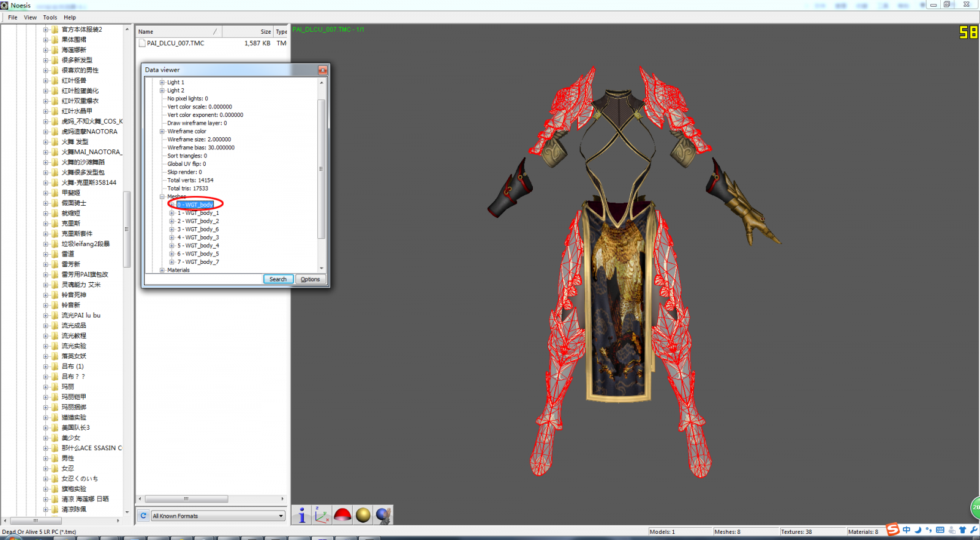Select the 那什么ACE SSASIN folder

coord(92,448)
